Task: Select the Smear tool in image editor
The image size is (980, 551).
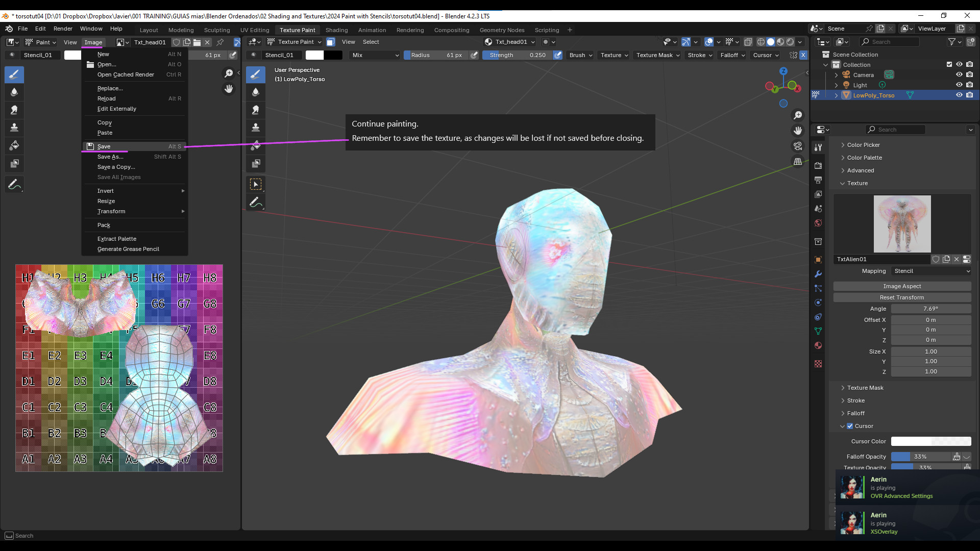Action: [x=14, y=110]
